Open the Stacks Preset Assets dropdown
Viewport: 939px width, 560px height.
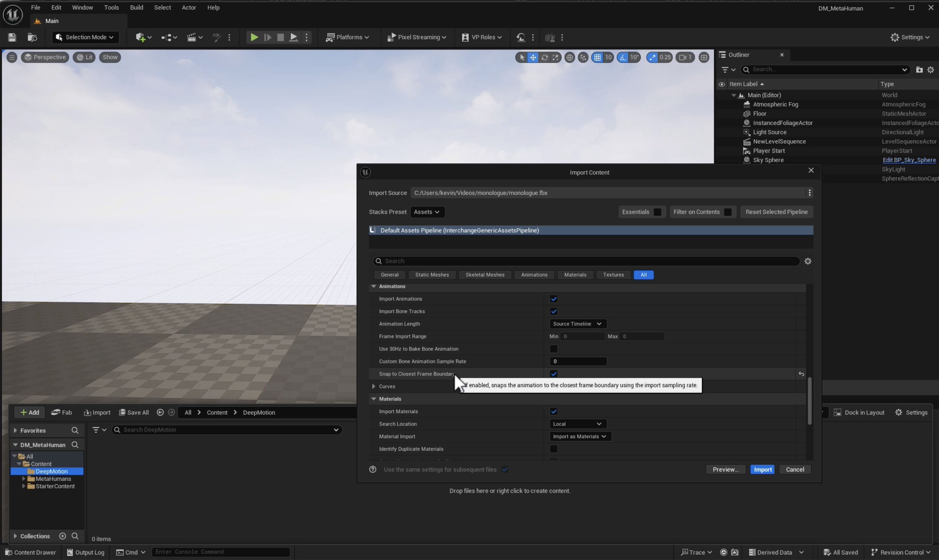pos(427,212)
